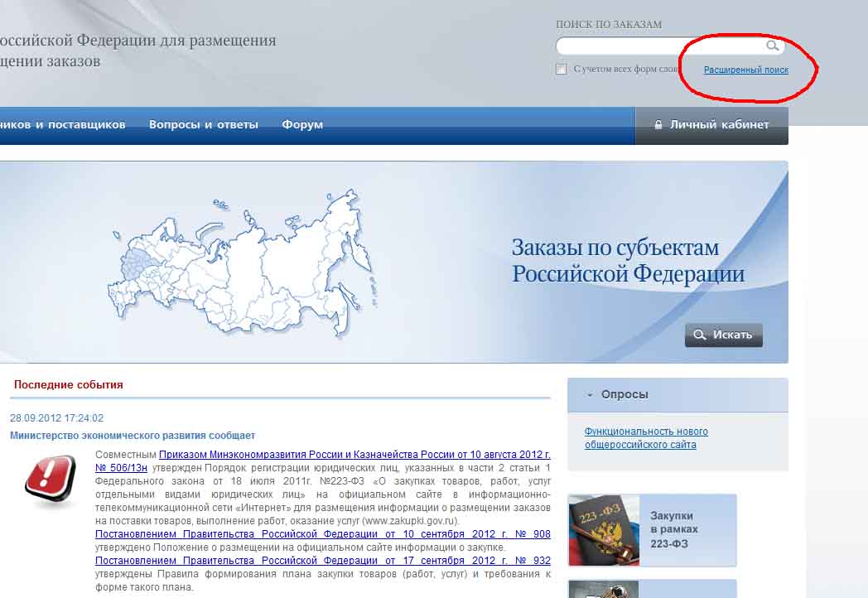Focus the ПОИСК ПО ЗАКАЗАМ search field
868x598 pixels.
click(x=659, y=46)
